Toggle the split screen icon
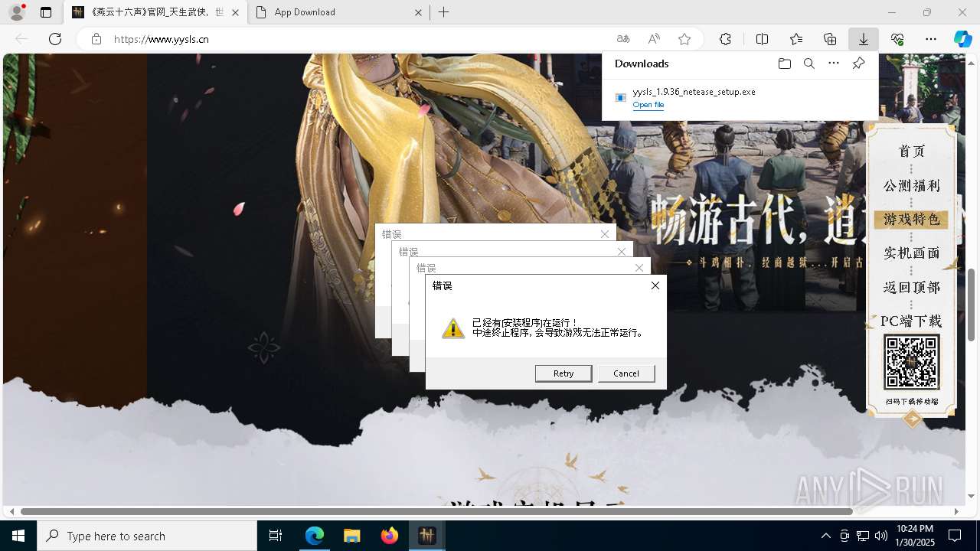The image size is (980, 551). pyautogui.click(x=763, y=39)
